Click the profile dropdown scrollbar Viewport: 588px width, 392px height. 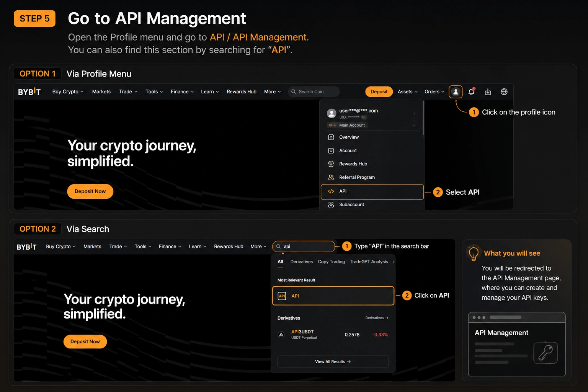coord(423,118)
